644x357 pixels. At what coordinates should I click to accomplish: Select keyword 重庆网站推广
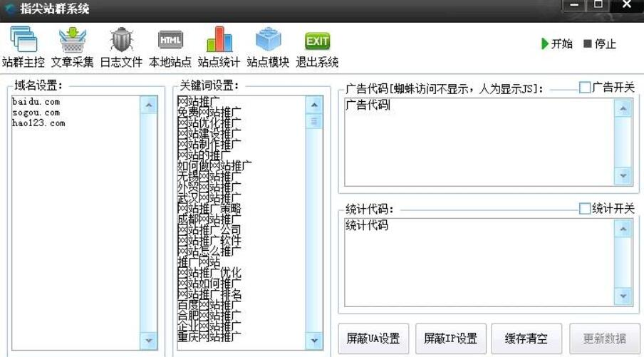(209, 337)
